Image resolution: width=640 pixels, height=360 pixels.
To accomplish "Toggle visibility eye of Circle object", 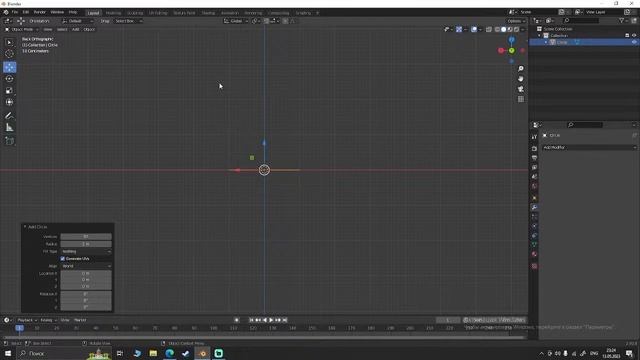I will 634,42.
